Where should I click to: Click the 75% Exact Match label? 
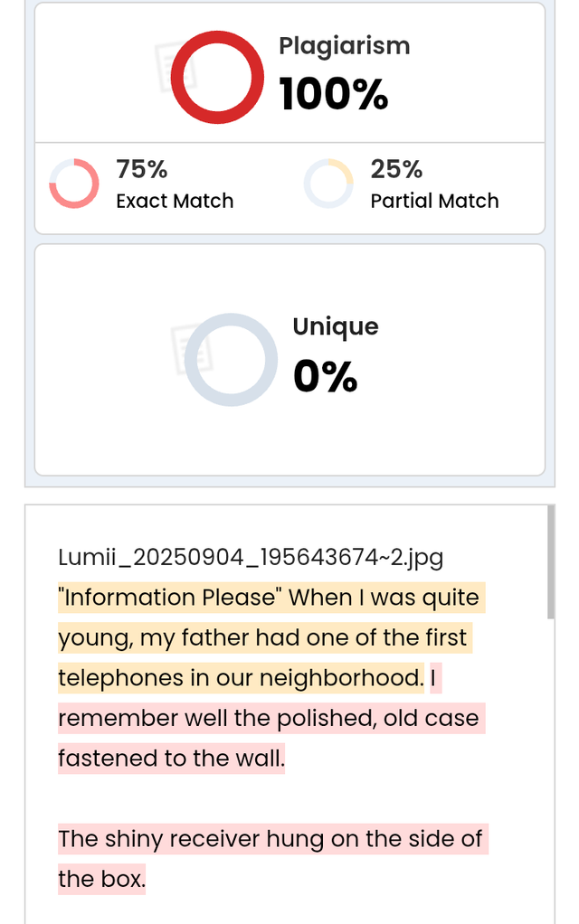click(175, 184)
